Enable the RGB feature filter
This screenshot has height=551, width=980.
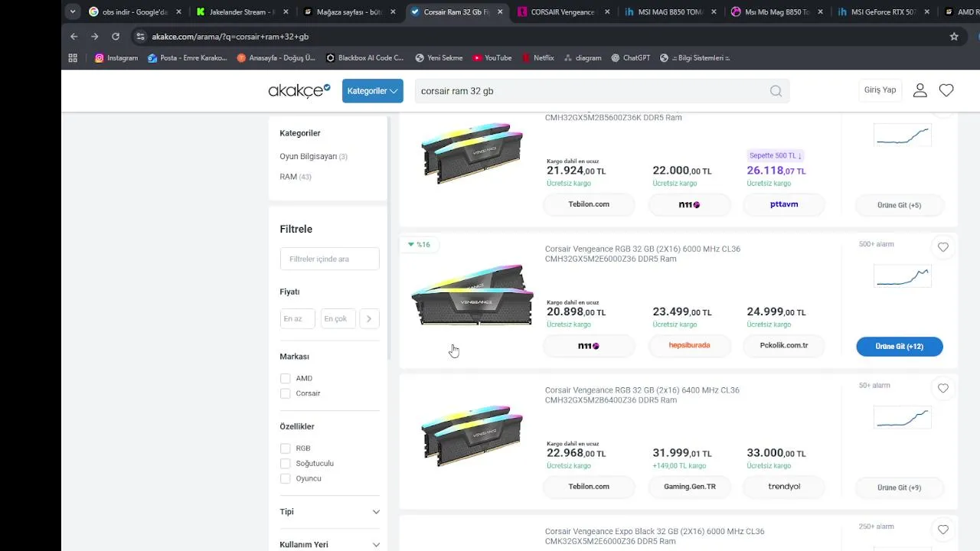click(x=285, y=448)
